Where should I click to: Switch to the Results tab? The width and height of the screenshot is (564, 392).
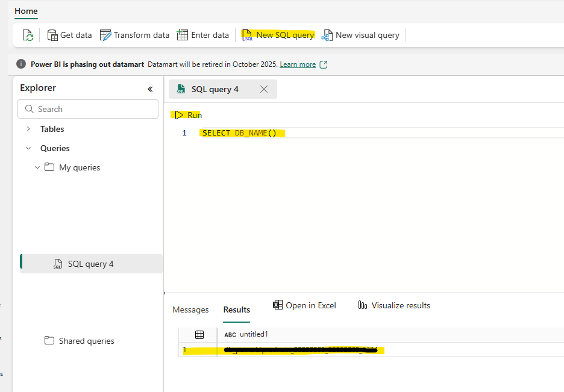[x=237, y=310]
